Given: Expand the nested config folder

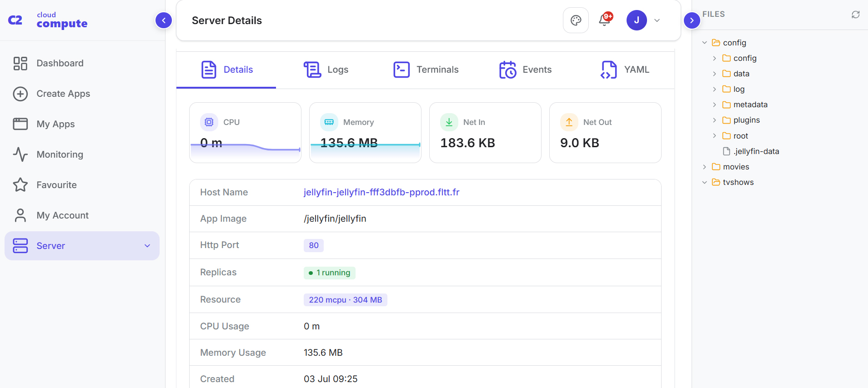Looking at the screenshot, I should [714, 58].
